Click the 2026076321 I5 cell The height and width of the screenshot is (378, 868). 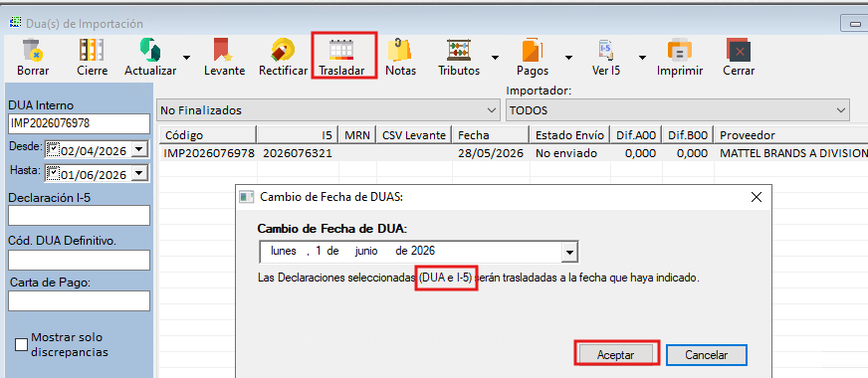click(298, 153)
